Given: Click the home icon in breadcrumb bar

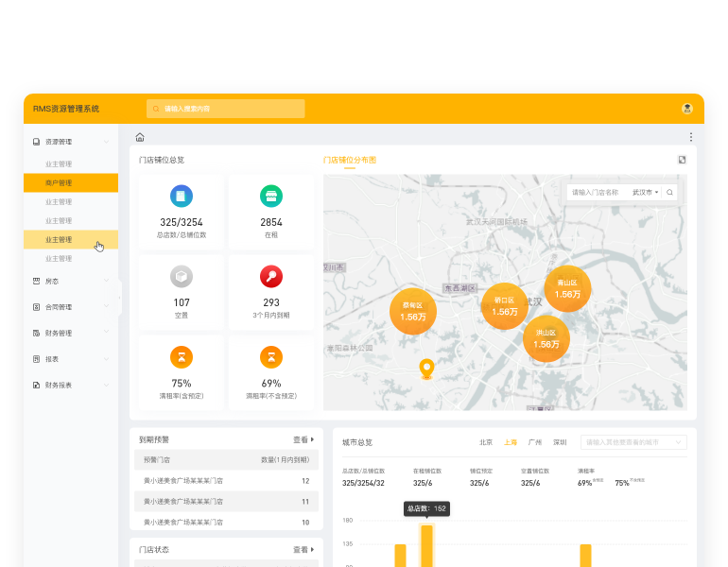Looking at the screenshot, I should click(x=140, y=137).
